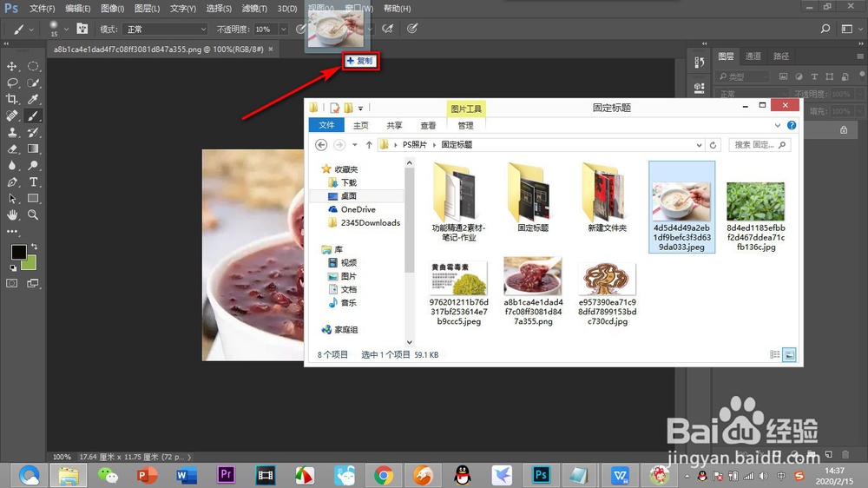
Task: Select OneDrive in the navigation pane
Action: (x=358, y=209)
